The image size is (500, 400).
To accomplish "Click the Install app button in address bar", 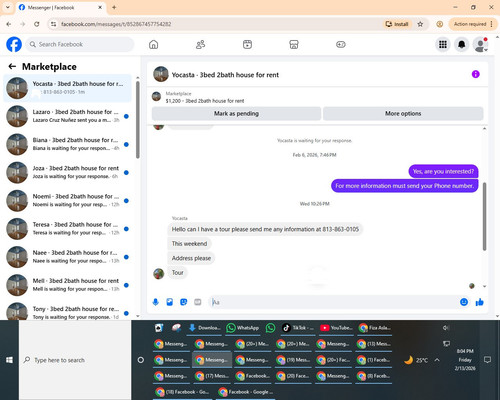I will pos(397,24).
